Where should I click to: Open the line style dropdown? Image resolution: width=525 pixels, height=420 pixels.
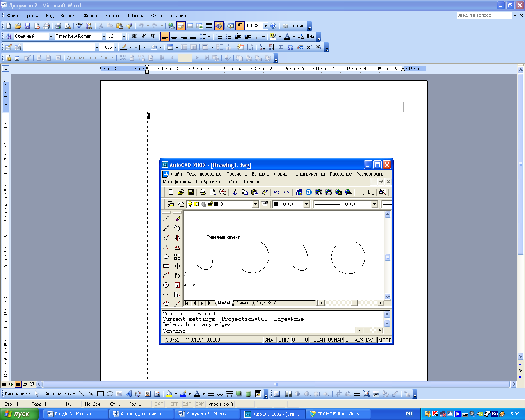coord(97,47)
